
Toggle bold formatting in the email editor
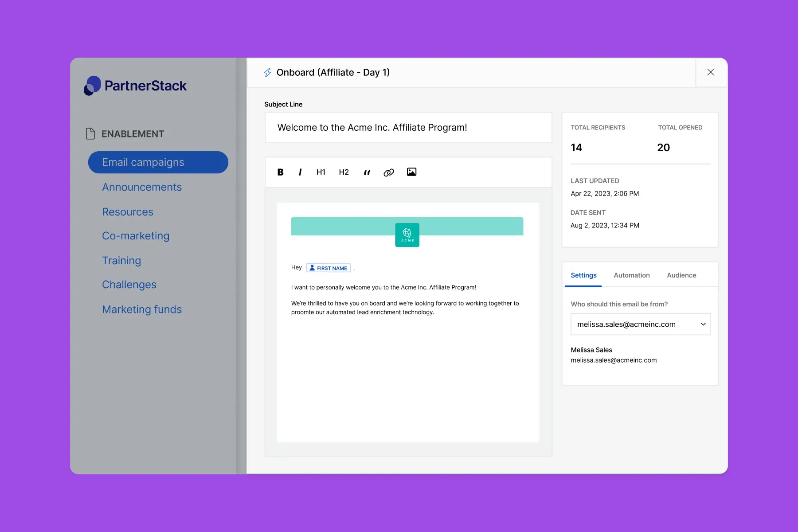click(x=280, y=172)
